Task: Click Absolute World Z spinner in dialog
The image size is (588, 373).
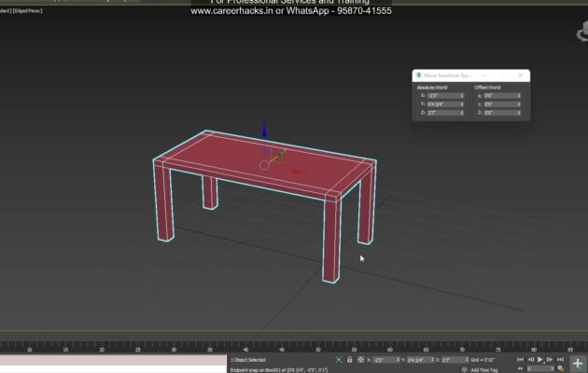Action: 462,113
